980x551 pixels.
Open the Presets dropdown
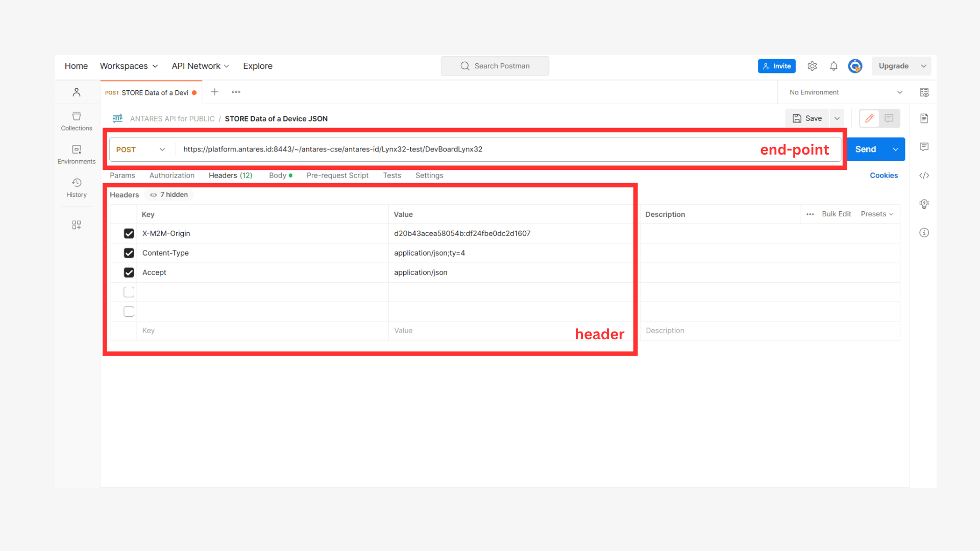click(x=877, y=214)
